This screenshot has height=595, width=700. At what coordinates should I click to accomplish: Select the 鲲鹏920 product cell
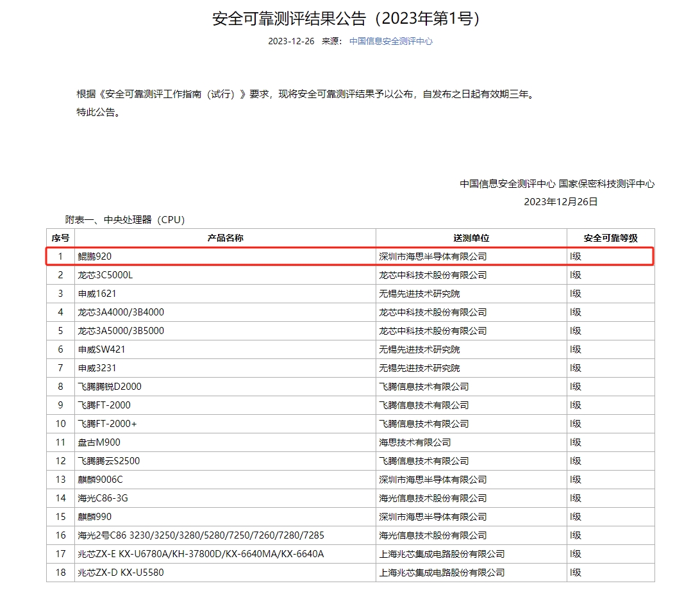95,256
